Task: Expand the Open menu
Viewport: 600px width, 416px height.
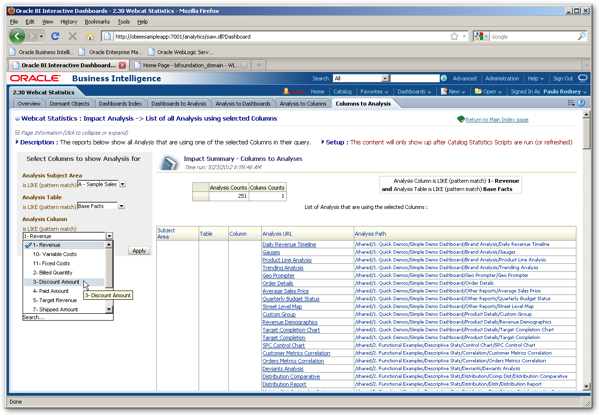Action: [488, 92]
